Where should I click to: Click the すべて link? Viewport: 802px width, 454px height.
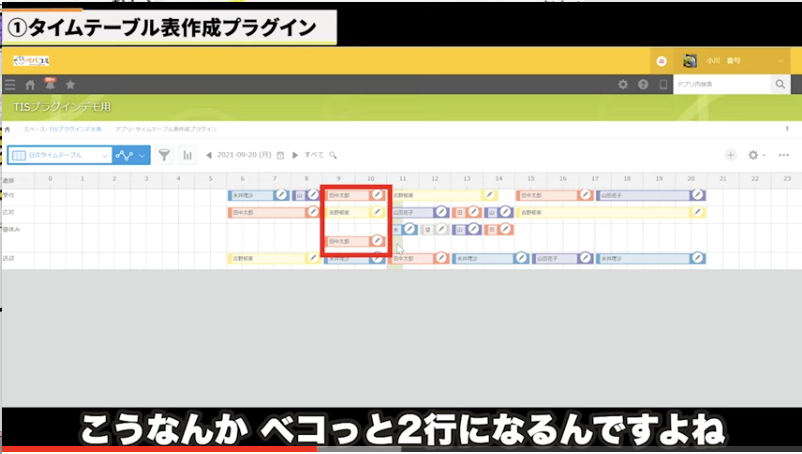click(314, 155)
